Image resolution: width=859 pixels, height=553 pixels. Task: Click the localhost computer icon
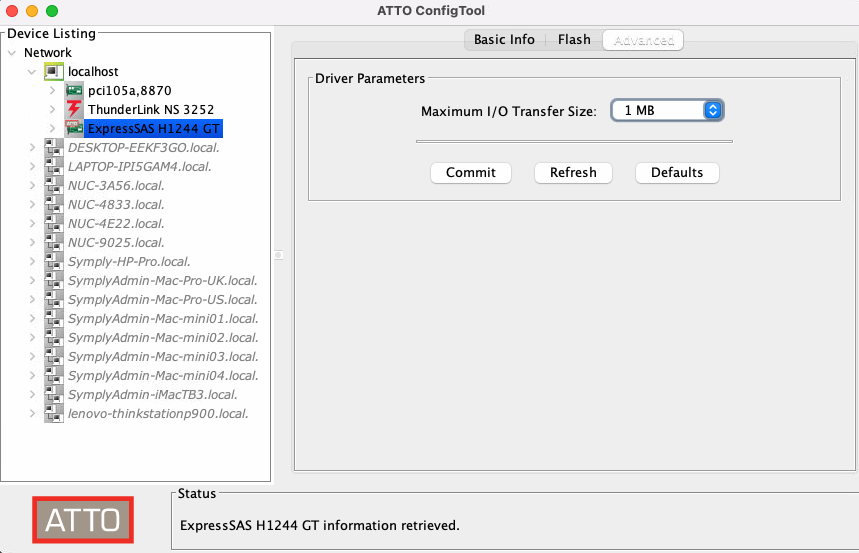click(54, 71)
